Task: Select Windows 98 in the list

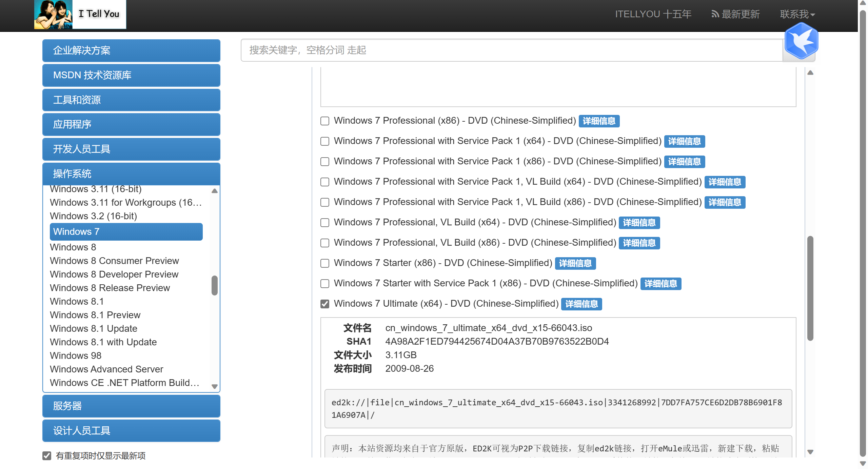Action: tap(76, 355)
